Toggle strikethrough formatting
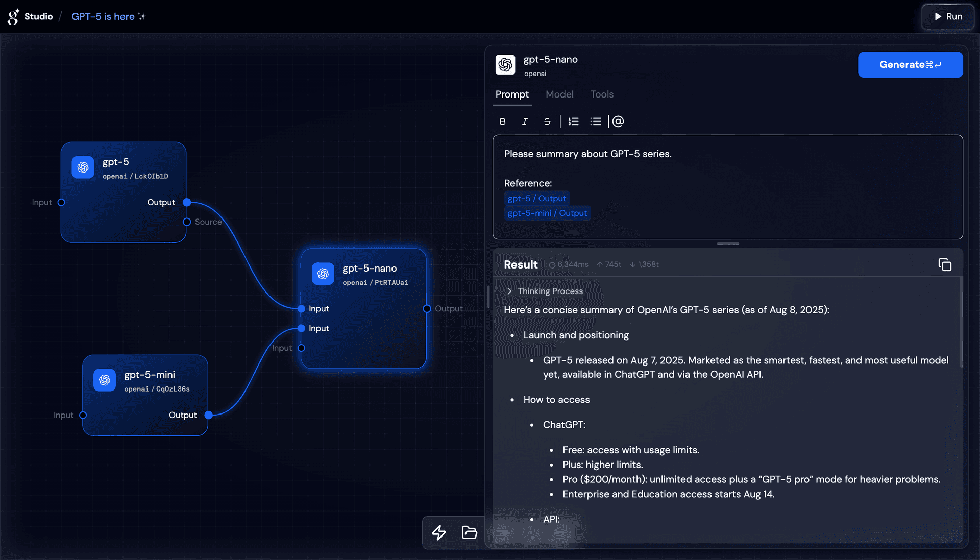Viewport: 980px width, 560px height. 547,121
